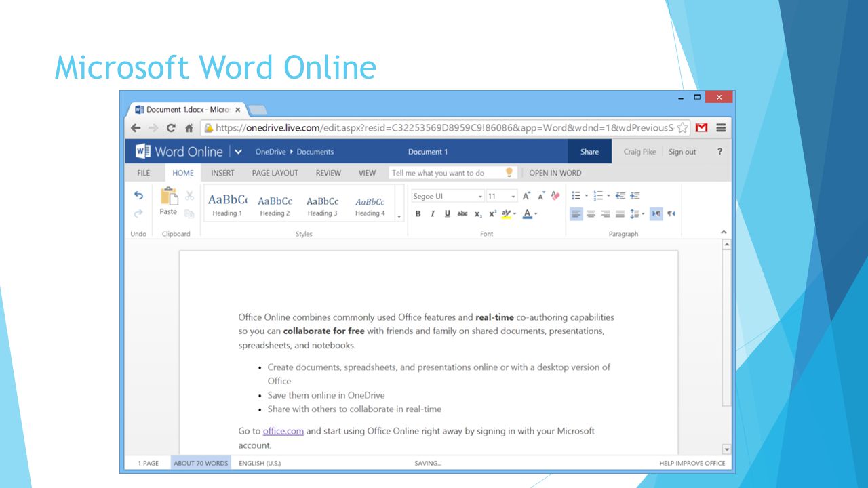The width and height of the screenshot is (868, 488).
Task: Toggle Italic formatting
Action: point(433,214)
